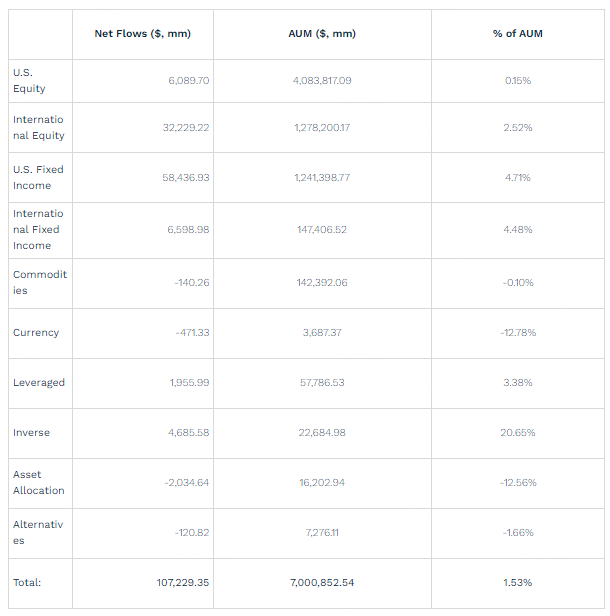Select the Inverse row label
610x616 pixels.
[31, 432]
